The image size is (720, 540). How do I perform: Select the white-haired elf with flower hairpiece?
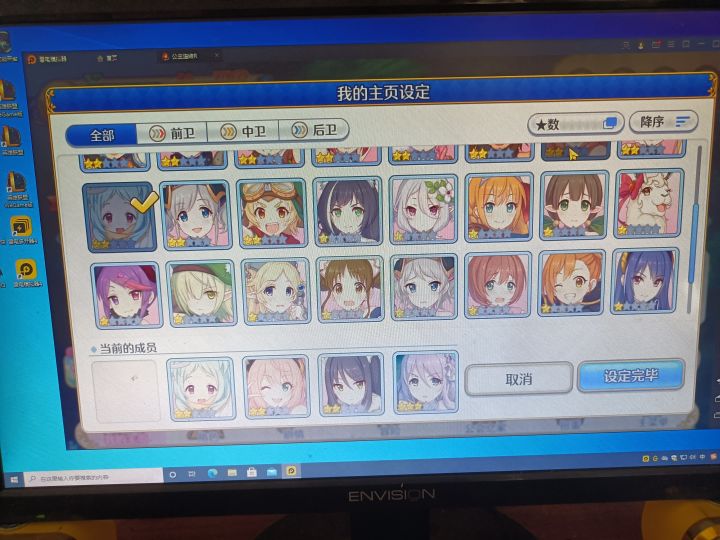[424, 209]
